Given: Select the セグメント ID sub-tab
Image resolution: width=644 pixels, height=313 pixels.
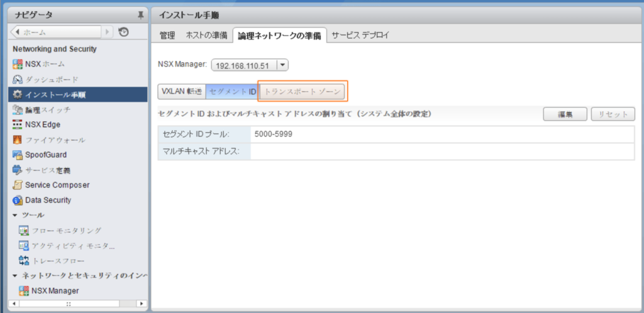Looking at the screenshot, I should click(x=233, y=92).
